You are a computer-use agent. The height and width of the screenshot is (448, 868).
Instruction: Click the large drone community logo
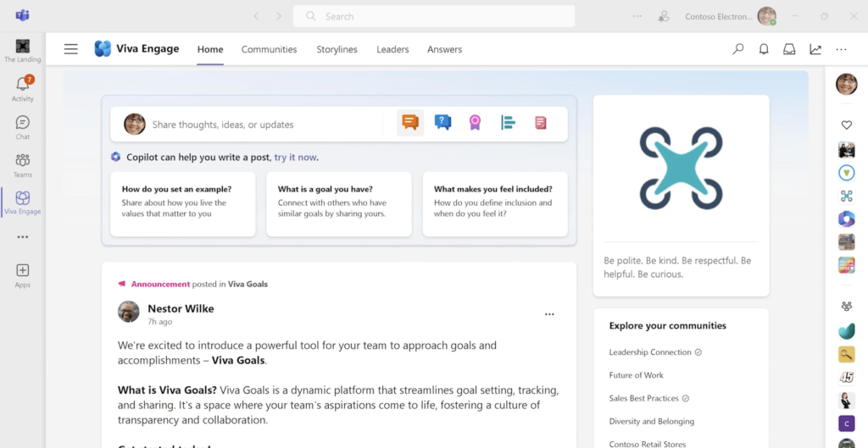click(681, 168)
